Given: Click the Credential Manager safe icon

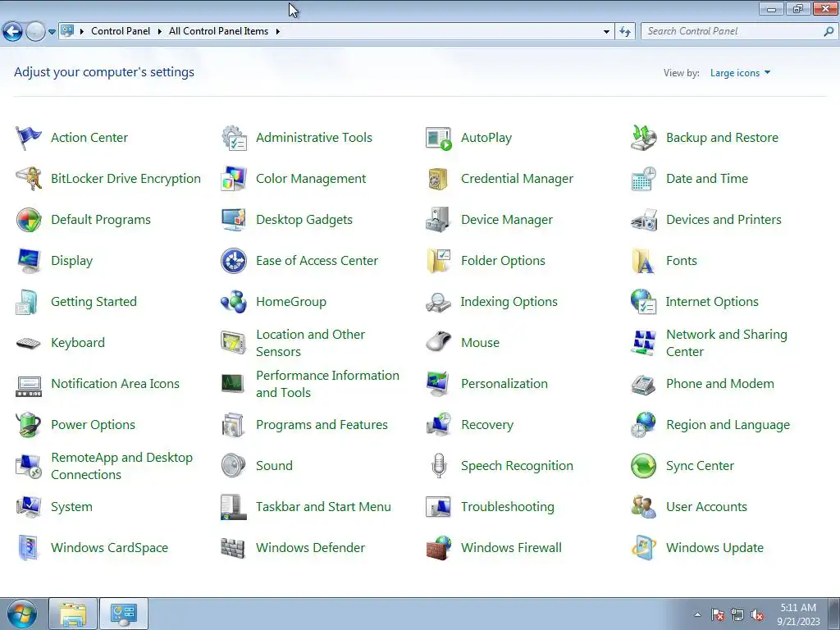Looking at the screenshot, I should (x=439, y=178).
